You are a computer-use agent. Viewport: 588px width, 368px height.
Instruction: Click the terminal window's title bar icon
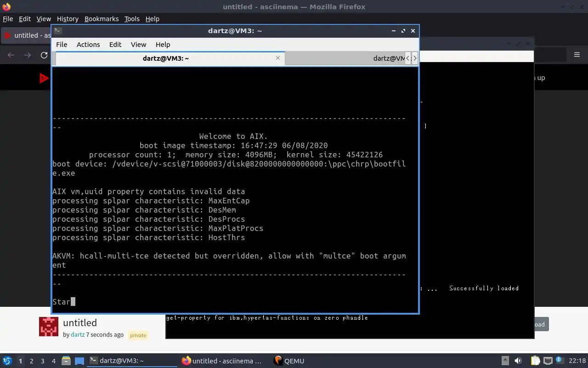pos(58,31)
